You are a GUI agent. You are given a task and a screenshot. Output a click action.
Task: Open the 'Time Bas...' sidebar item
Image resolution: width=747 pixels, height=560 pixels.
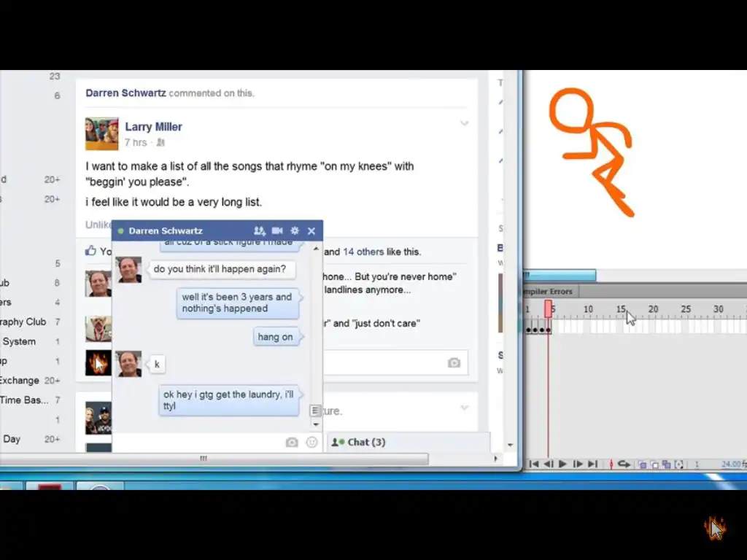click(x=24, y=400)
